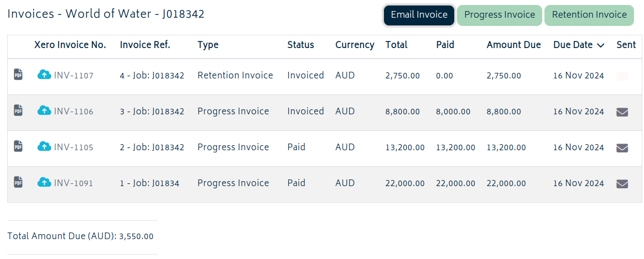Sort by Amount Due column header
The image size is (644, 259).
514,45
